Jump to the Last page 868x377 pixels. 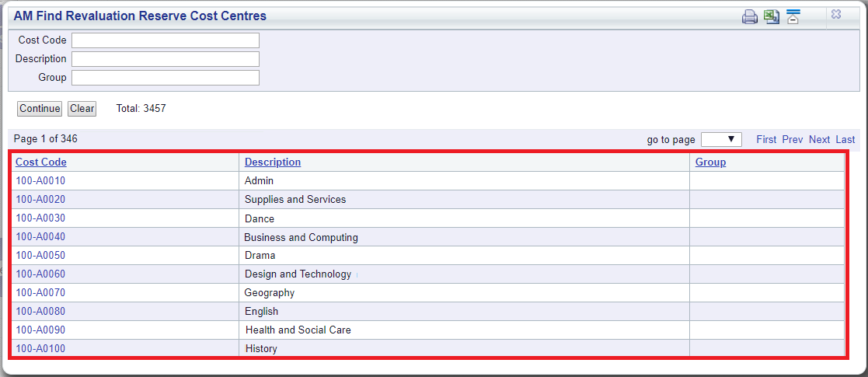845,139
